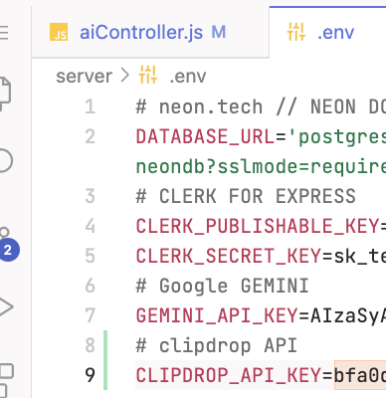Open the Search view in activity bar
This screenshot has width=386, height=398.
point(5,160)
